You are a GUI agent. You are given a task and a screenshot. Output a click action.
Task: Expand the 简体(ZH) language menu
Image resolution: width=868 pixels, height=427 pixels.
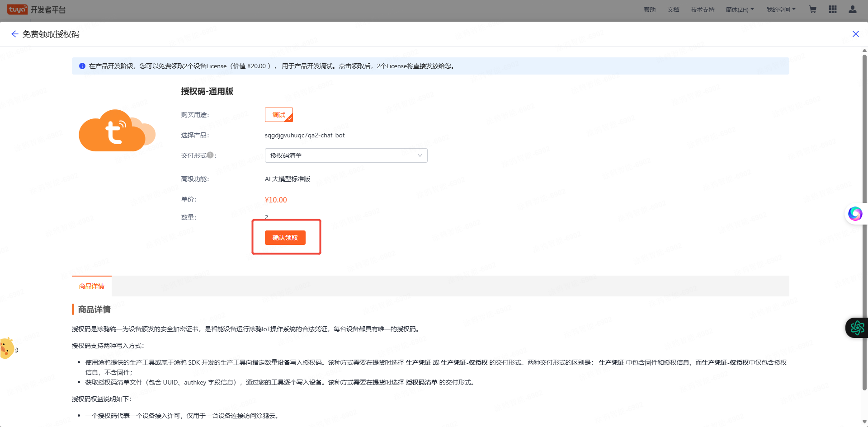coord(740,9)
